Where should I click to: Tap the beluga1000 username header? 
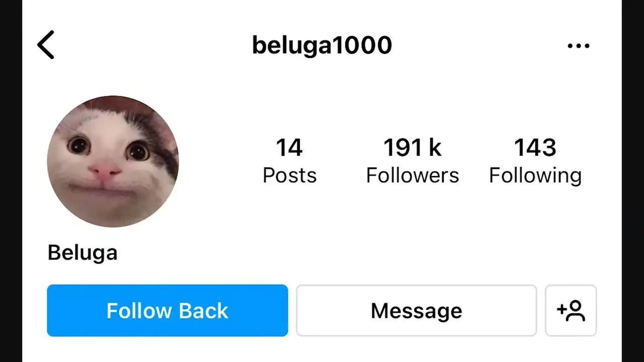pyautogui.click(x=321, y=45)
